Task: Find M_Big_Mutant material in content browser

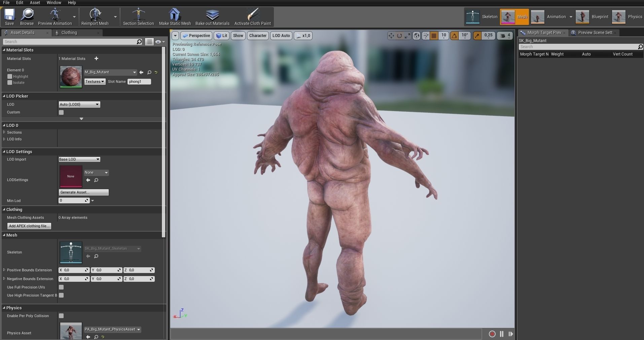Action: coord(149,72)
